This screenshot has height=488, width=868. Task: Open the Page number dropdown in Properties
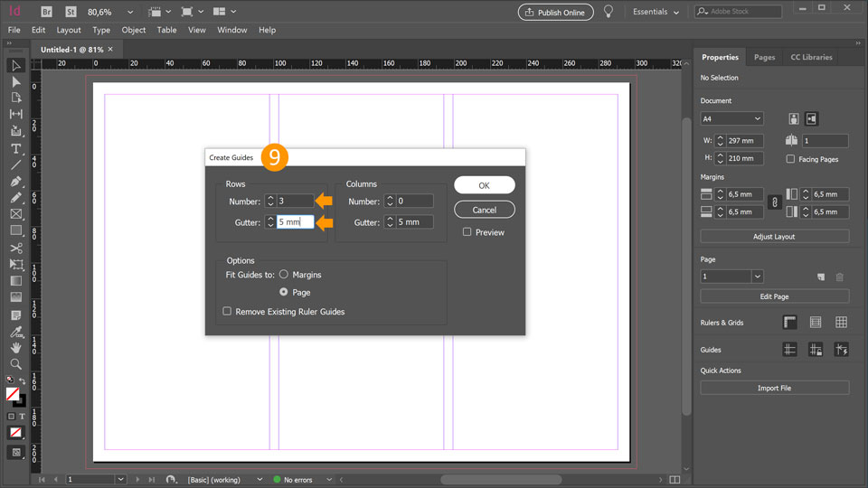click(758, 277)
